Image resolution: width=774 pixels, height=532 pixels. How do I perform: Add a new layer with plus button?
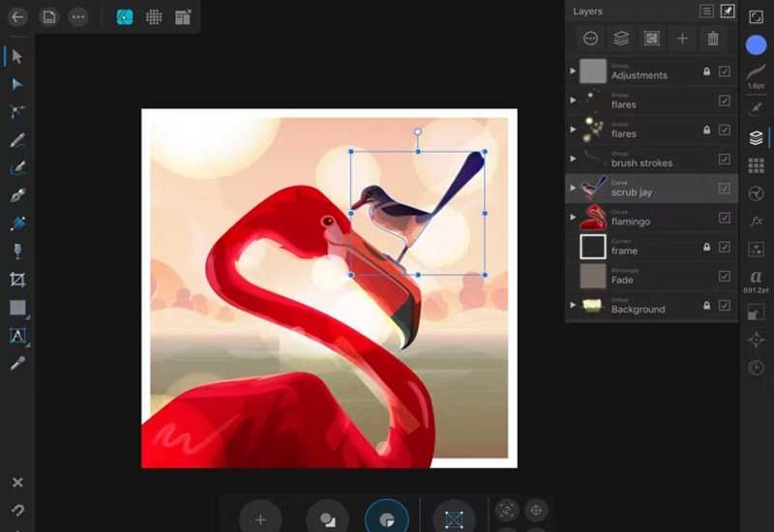click(x=682, y=39)
